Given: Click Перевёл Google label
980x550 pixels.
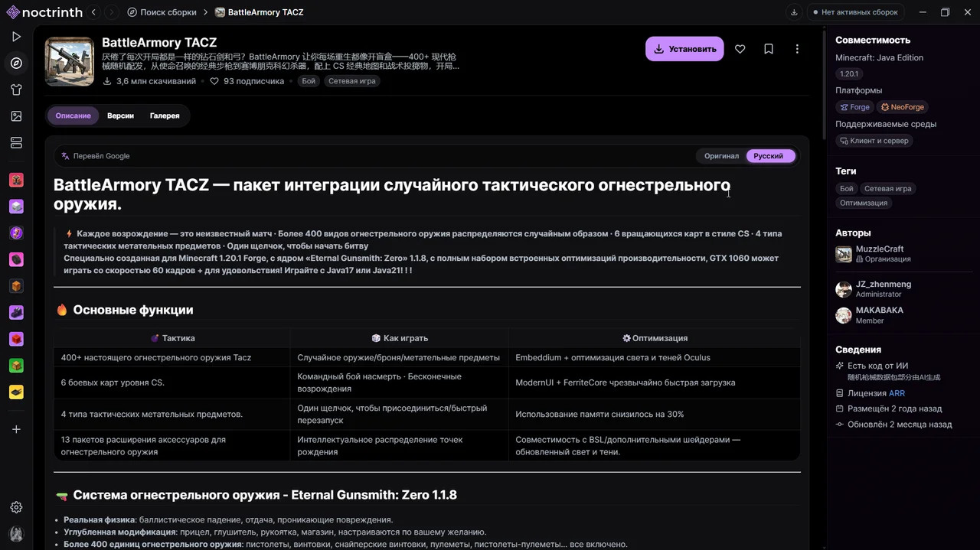Looking at the screenshot, I should [96, 156].
